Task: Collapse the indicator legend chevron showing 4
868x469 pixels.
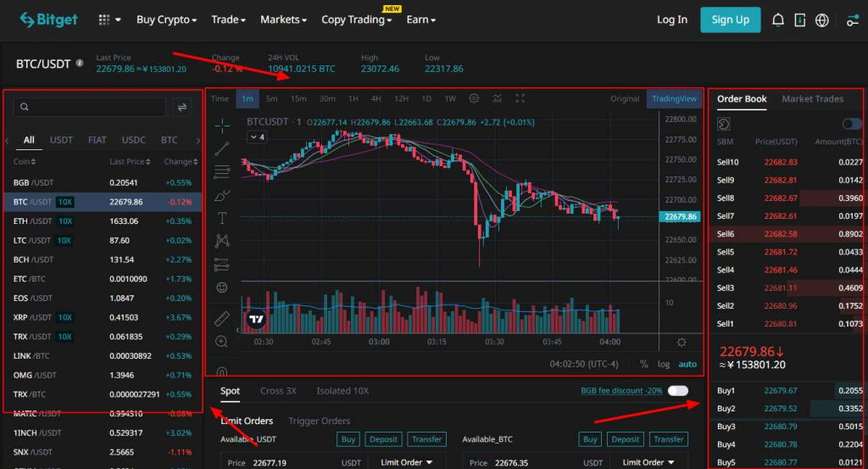Action: (x=257, y=137)
